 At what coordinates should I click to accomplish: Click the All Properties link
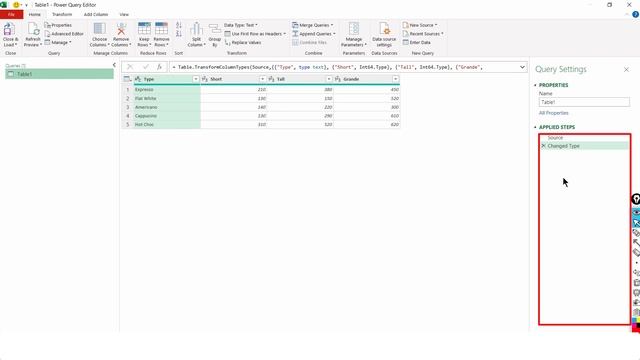click(553, 113)
